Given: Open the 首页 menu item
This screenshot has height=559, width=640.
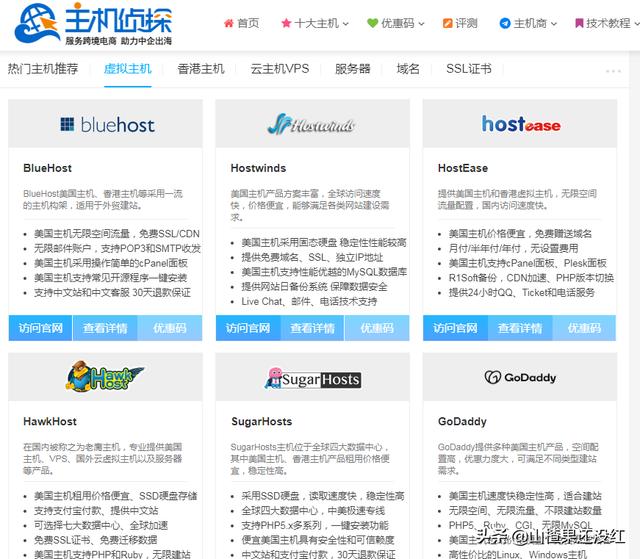Looking at the screenshot, I should (248, 23).
